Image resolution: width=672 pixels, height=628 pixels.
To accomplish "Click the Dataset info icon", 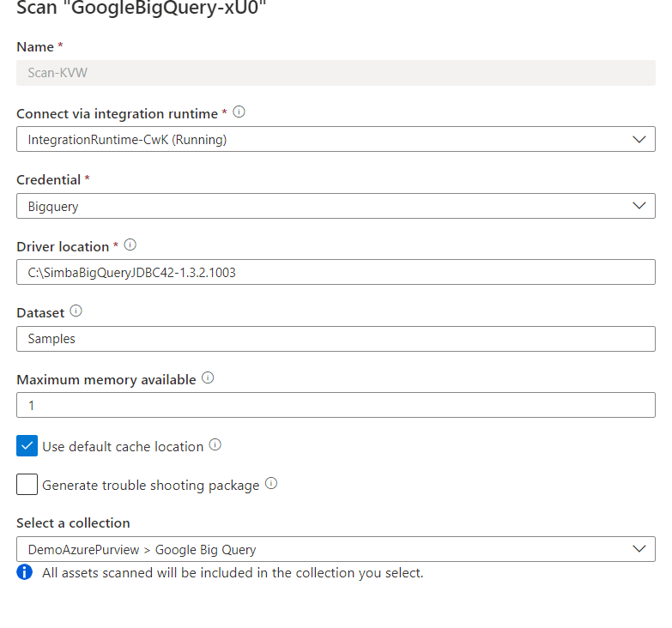I will tap(76, 311).
